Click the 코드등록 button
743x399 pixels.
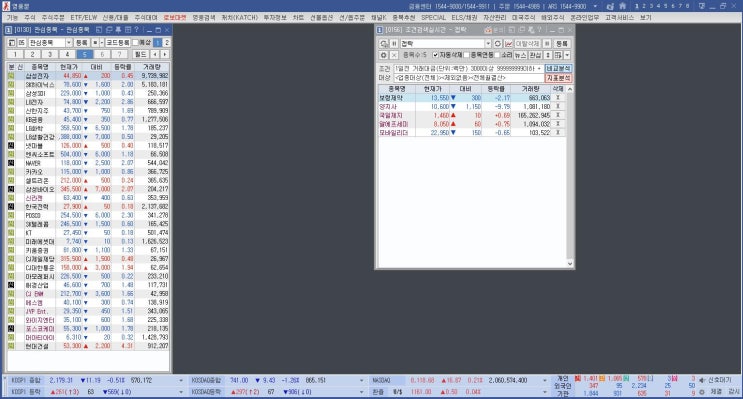coord(118,43)
